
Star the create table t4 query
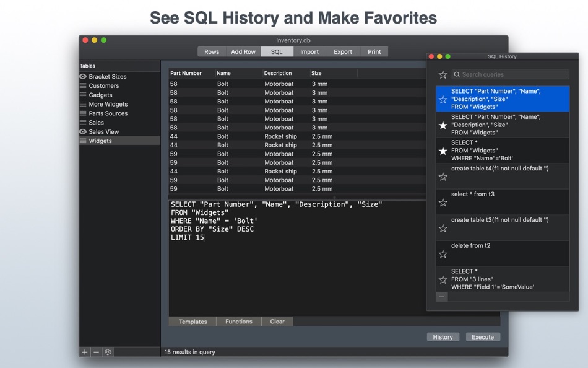[443, 177]
